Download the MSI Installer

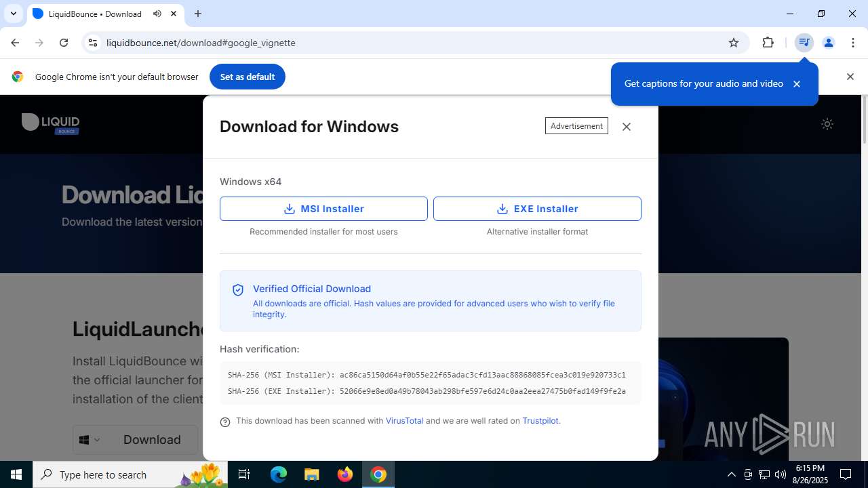[323, 209]
